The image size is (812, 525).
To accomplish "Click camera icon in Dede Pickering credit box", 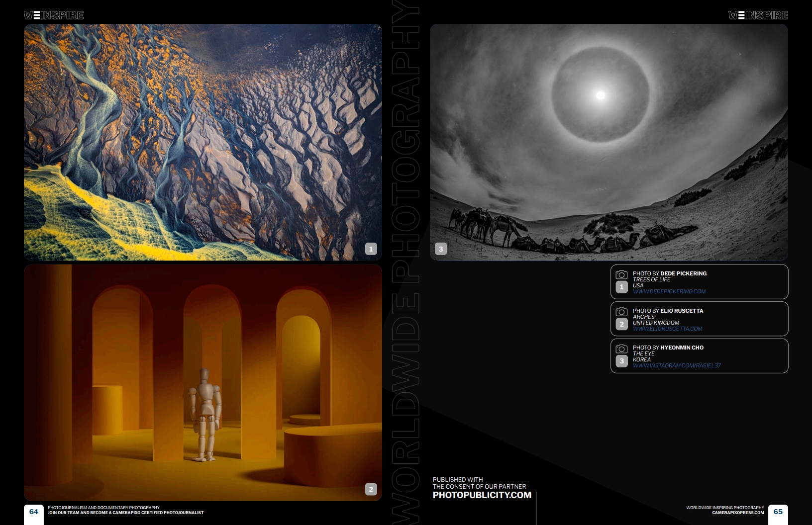I will pyautogui.click(x=621, y=274).
